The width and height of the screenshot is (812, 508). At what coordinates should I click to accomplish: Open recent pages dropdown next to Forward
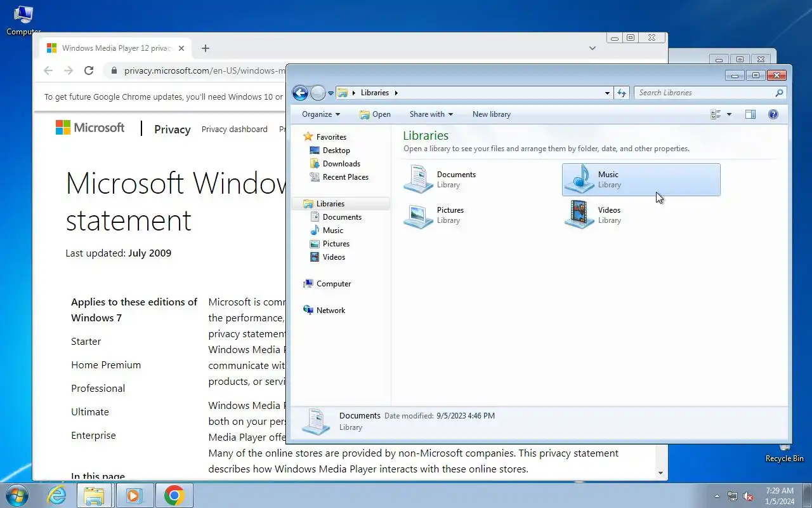(x=331, y=93)
